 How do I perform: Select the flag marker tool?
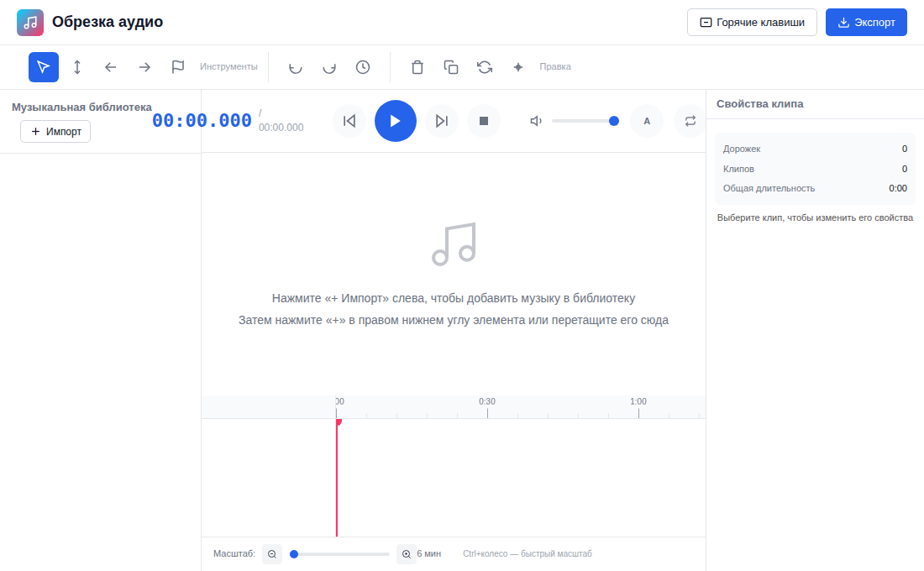click(178, 67)
